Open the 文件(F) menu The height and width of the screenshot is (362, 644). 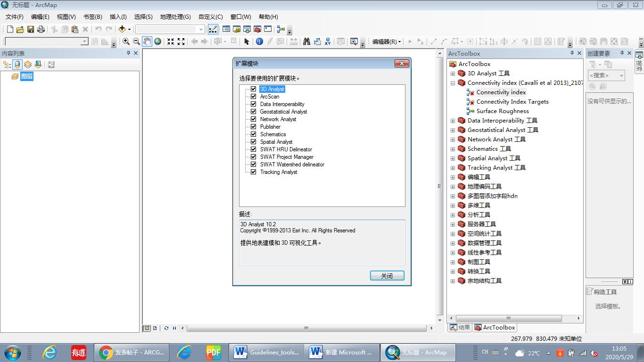tap(14, 16)
